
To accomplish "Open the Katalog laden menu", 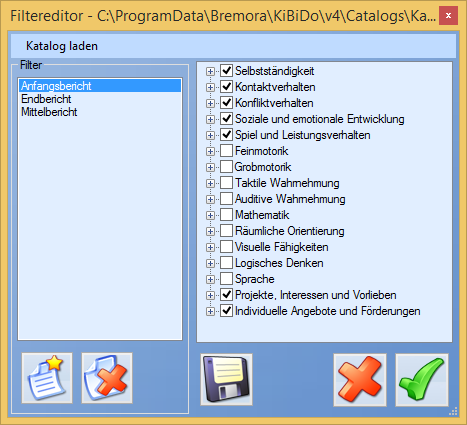I will click(x=62, y=46).
